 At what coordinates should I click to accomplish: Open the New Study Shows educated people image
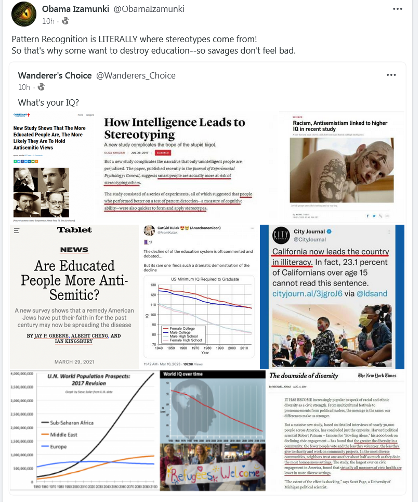[53, 168]
